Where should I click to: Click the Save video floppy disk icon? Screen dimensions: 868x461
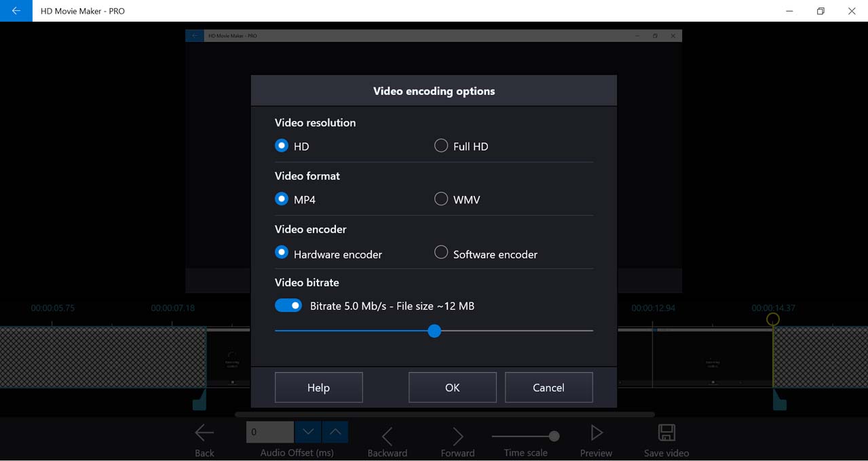[666, 433]
